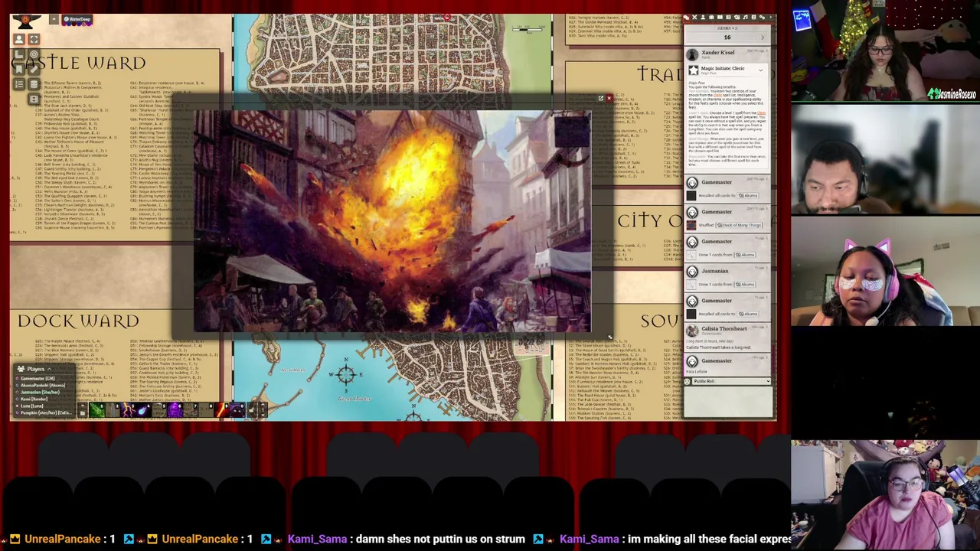Open the Measurement Controls tool
980x551 pixels.
pyautogui.click(x=19, y=54)
